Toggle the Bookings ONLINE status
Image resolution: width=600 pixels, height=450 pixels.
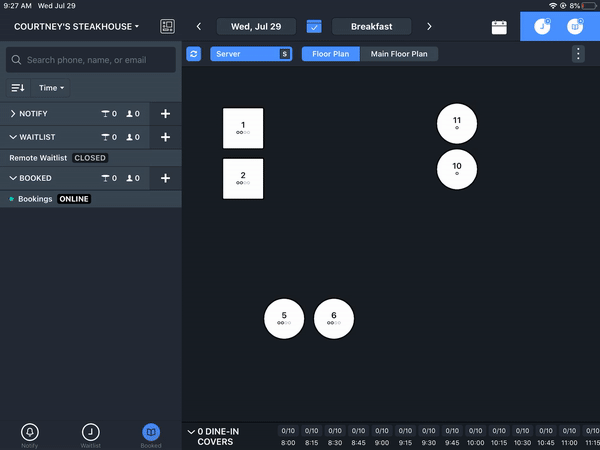(74, 199)
